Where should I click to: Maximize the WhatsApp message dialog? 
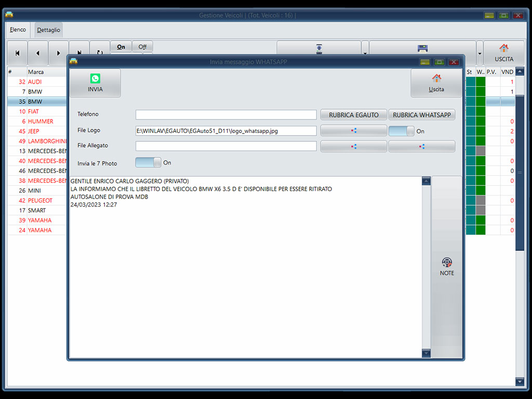pyautogui.click(x=440, y=62)
